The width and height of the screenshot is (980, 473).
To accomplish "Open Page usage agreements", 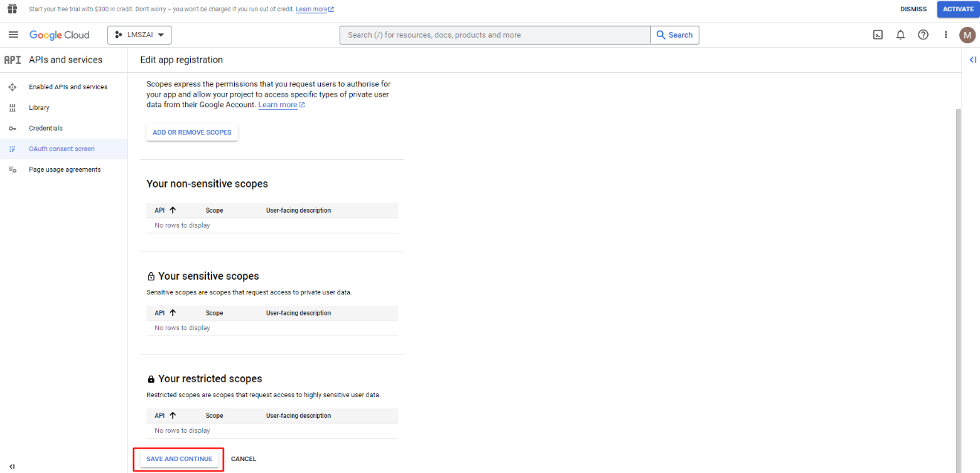I will [x=65, y=170].
